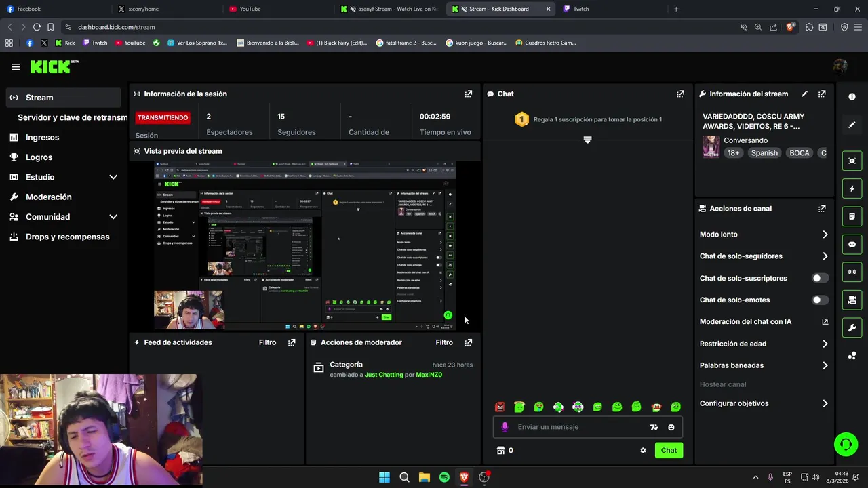Viewport: 868px width, 488px height.
Task: Pop out the Información de la sesión panel
Action: tap(468, 94)
